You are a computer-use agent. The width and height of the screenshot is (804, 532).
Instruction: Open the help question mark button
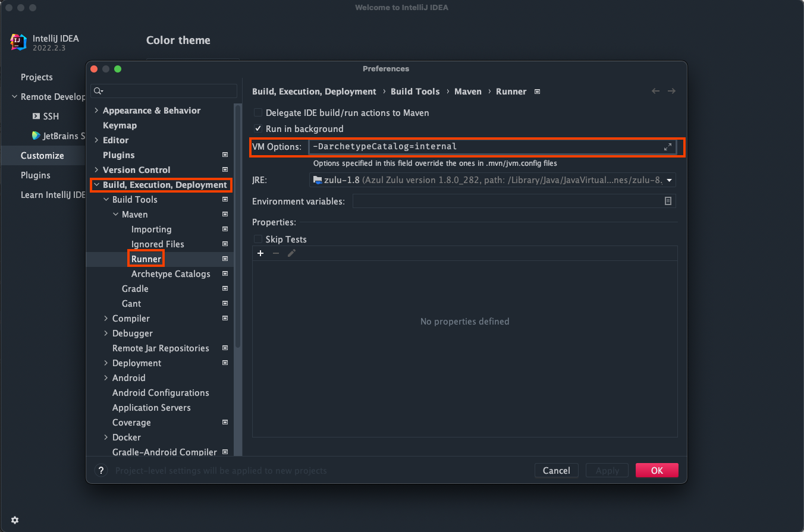coord(100,470)
